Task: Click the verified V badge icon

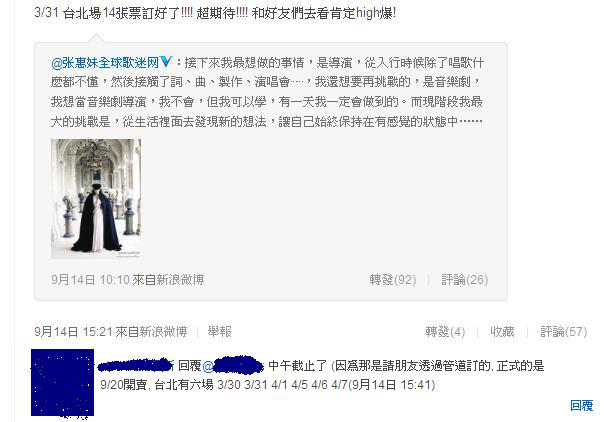Action: 166,62
